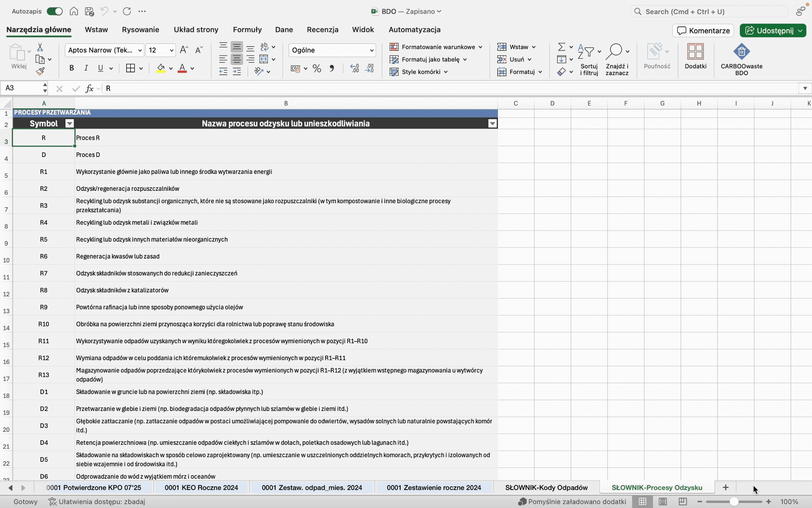This screenshot has width=812, height=508.
Task: Toggle italic formatting
Action: [x=86, y=68]
